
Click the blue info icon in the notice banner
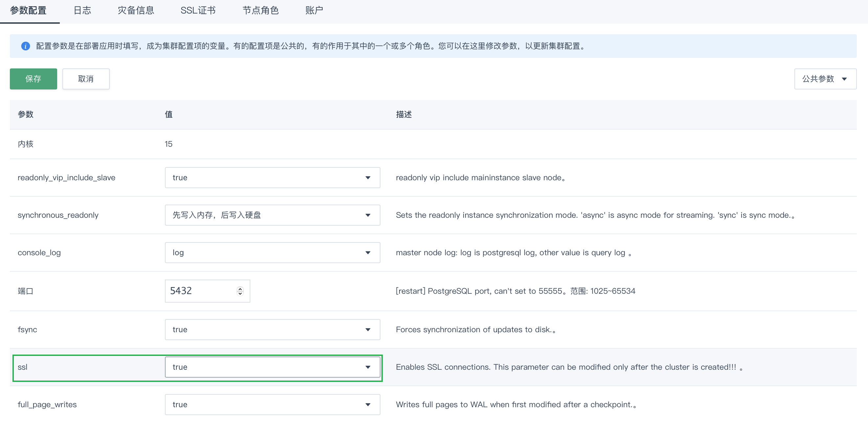click(x=26, y=46)
